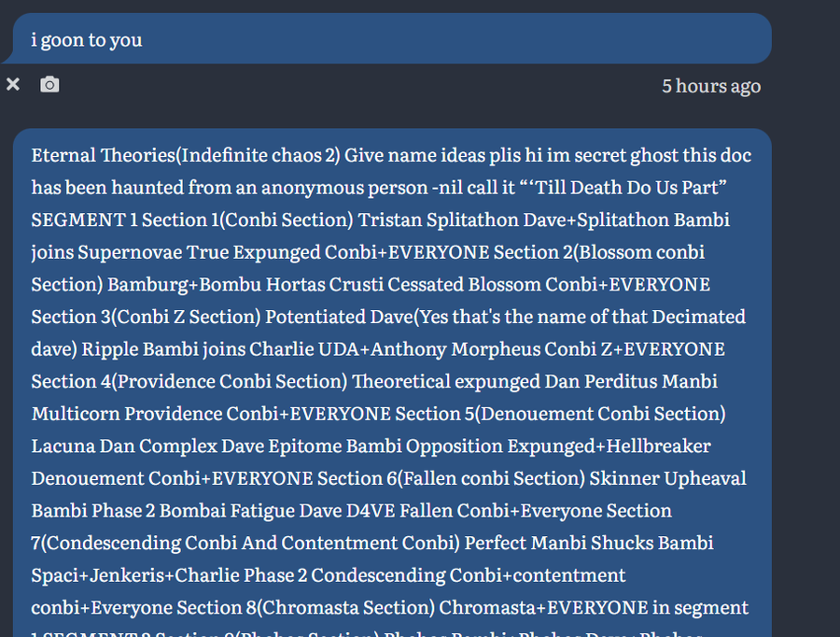Click the X delete icon under the message

(x=13, y=85)
